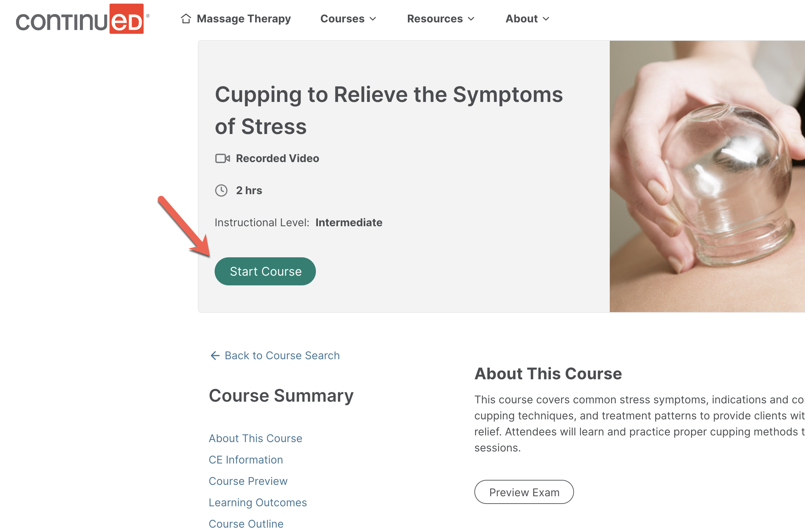Open the Resources dropdown
The width and height of the screenshot is (805, 532).
441,19
